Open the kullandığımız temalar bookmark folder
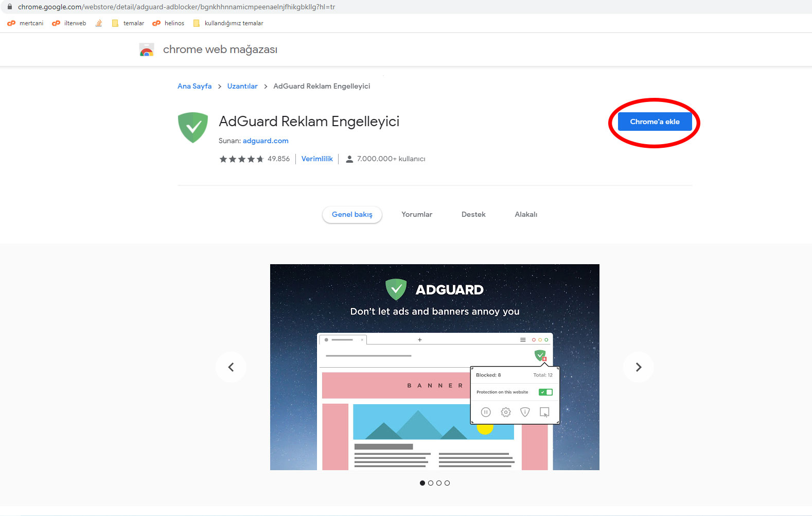 pyautogui.click(x=228, y=23)
